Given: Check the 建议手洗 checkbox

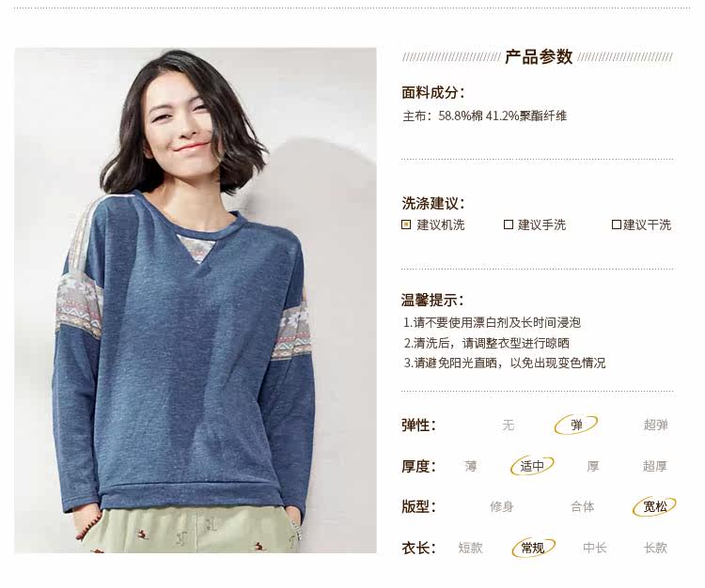Looking at the screenshot, I should pyautogui.click(x=509, y=224).
